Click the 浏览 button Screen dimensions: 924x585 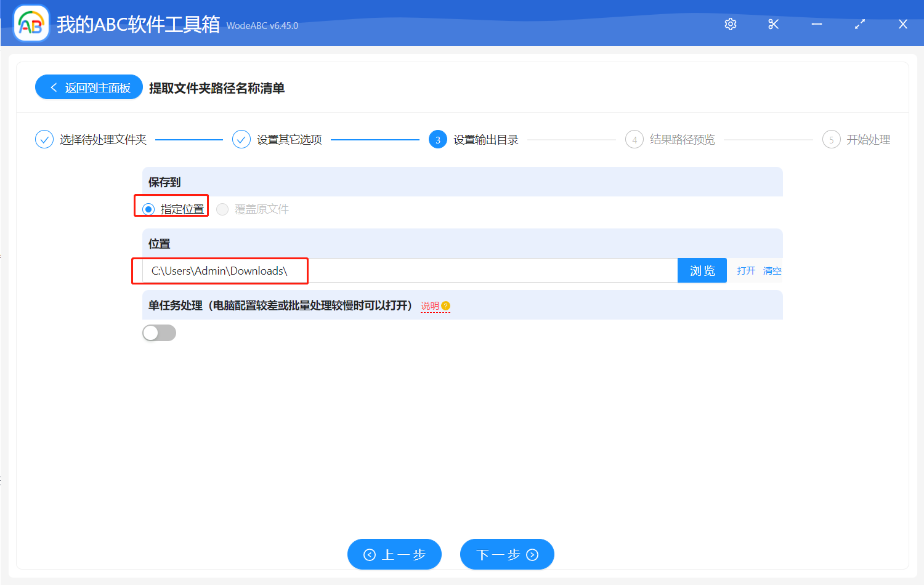tap(702, 270)
